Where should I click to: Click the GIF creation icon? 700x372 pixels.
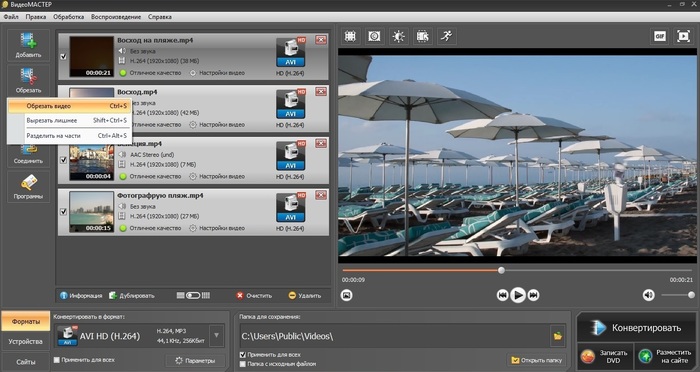click(x=660, y=37)
